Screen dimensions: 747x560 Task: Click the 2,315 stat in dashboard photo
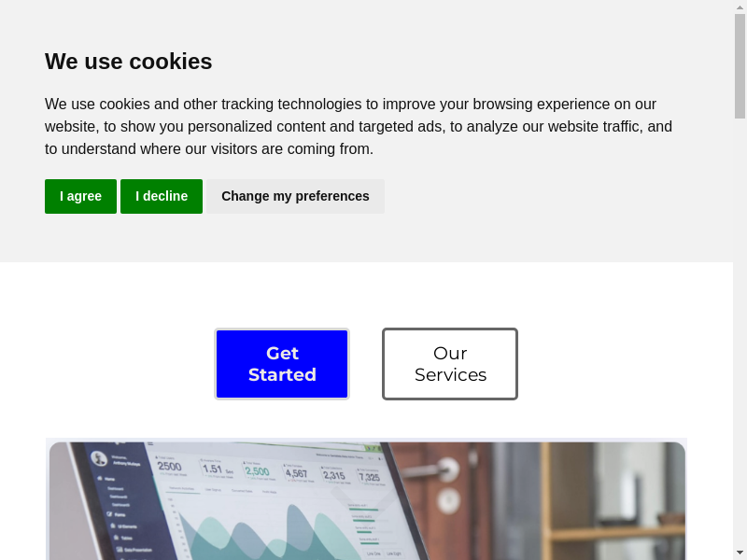pos(334,475)
